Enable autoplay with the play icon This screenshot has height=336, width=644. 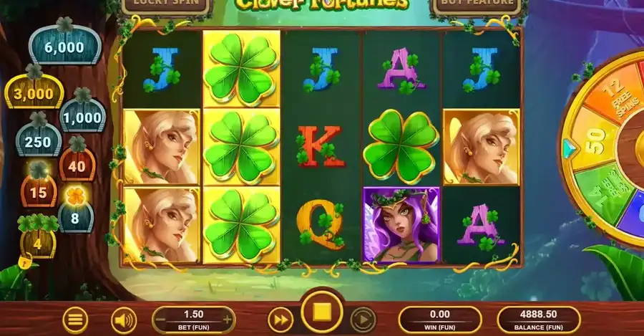[363, 320]
